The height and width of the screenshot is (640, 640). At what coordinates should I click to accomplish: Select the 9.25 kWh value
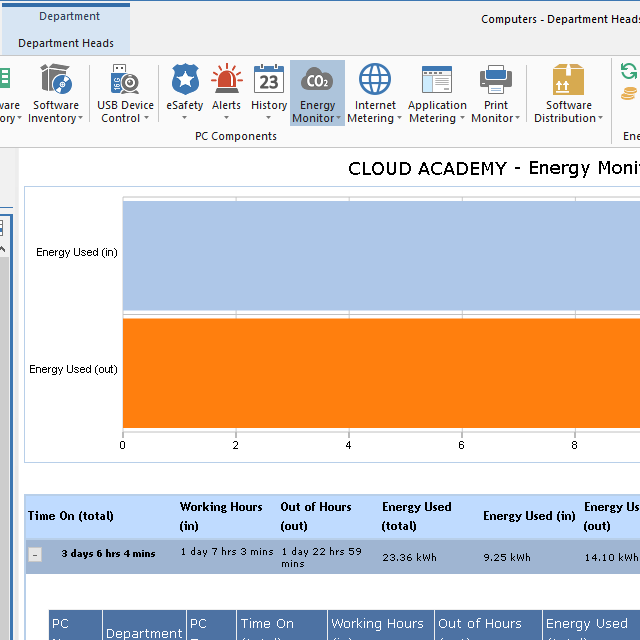coord(507,557)
